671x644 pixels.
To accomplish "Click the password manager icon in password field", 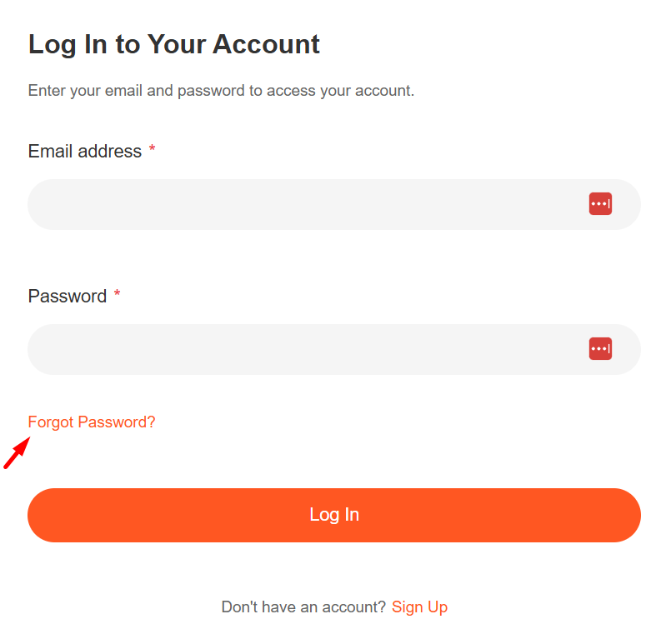I will pos(600,349).
